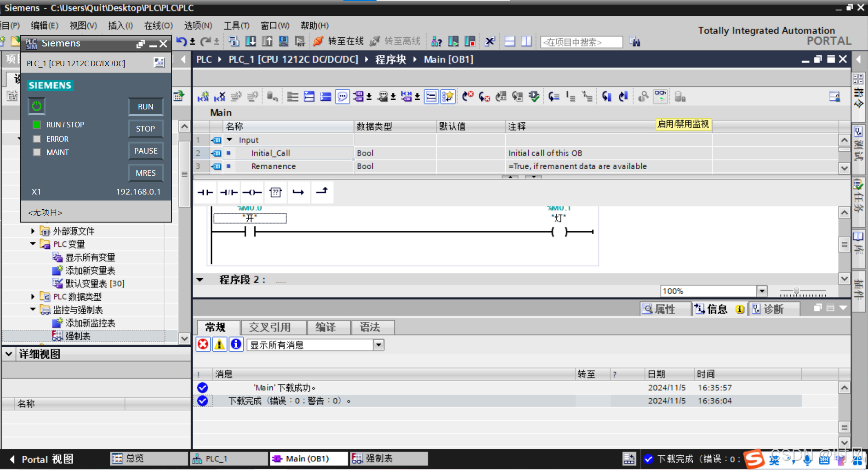Click the MAINT indicator box
The height and width of the screenshot is (470, 868).
pos(37,152)
